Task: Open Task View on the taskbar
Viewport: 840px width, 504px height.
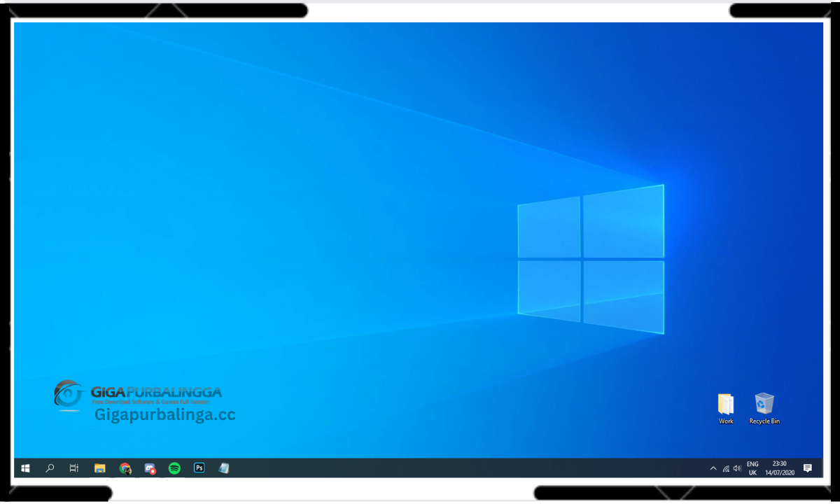Action: [x=74, y=468]
